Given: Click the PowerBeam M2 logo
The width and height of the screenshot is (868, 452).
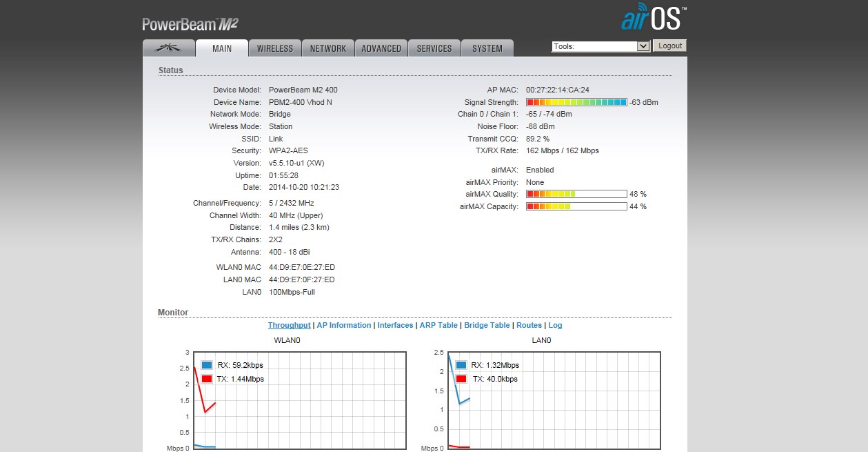Looking at the screenshot, I should click(190, 24).
